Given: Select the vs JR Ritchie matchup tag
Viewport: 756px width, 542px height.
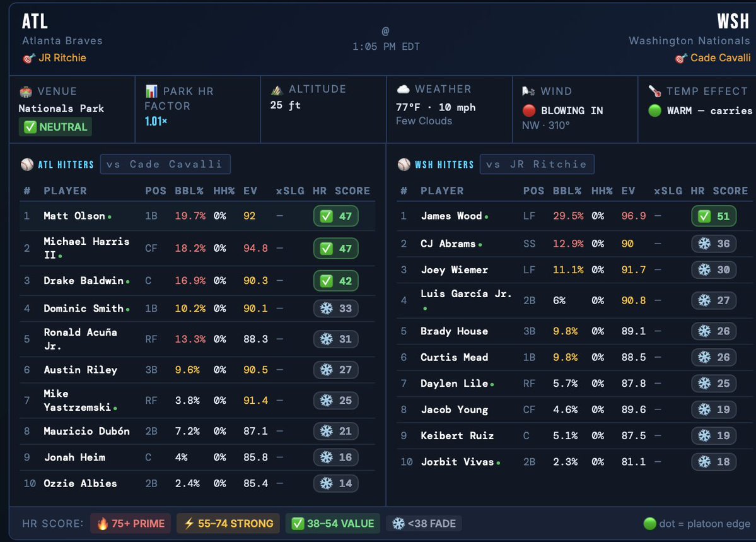Looking at the screenshot, I should [x=537, y=164].
